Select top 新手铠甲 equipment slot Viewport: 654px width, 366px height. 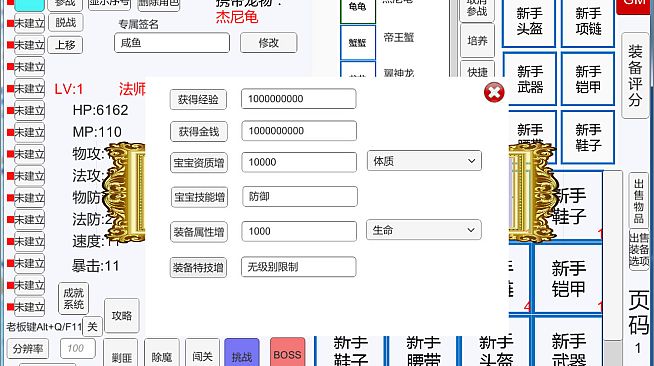[x=588, y=79]
